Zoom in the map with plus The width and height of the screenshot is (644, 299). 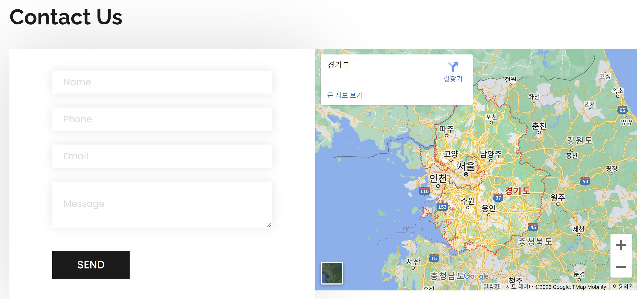pos(621,245)
